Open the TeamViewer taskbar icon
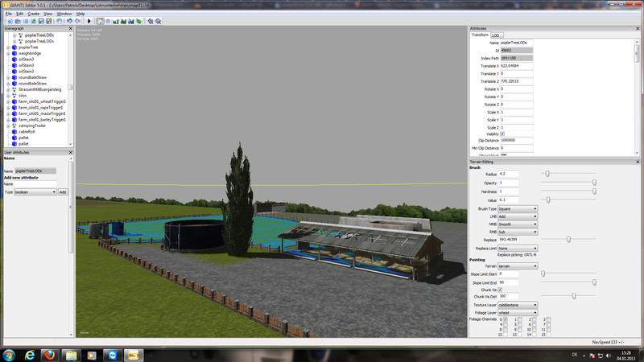This screenshot has height=362, width=644. click(x=112, y=356)
